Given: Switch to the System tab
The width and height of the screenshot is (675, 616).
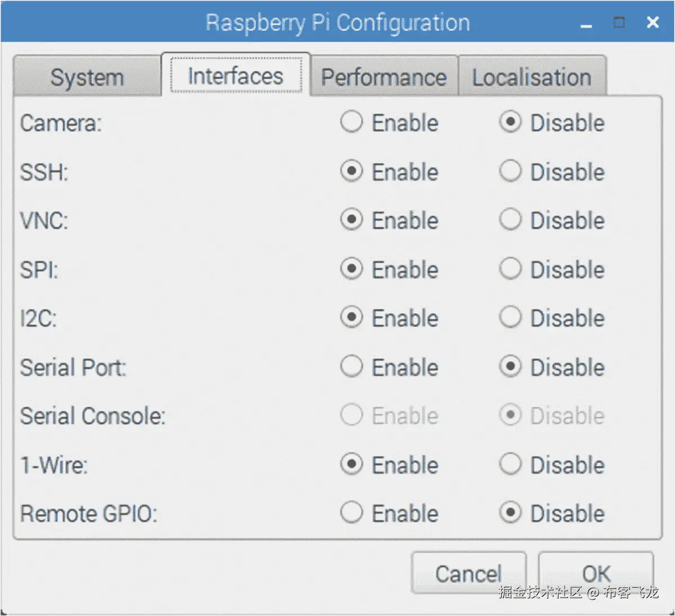Looking at the screenshot, I should coord(87,77).
